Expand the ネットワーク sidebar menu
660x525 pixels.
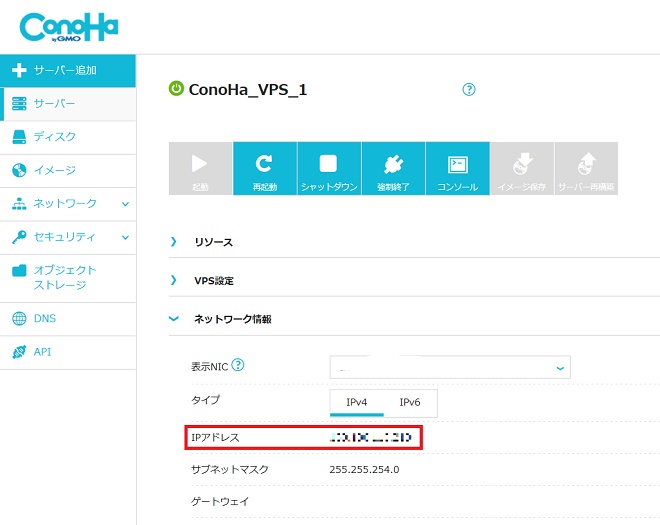click(x=68, y=204)
